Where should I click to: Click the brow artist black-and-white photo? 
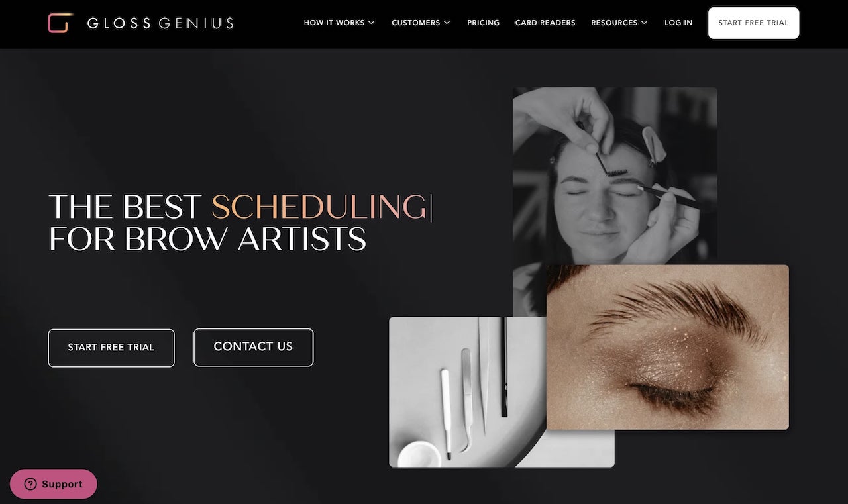point(614,176)
